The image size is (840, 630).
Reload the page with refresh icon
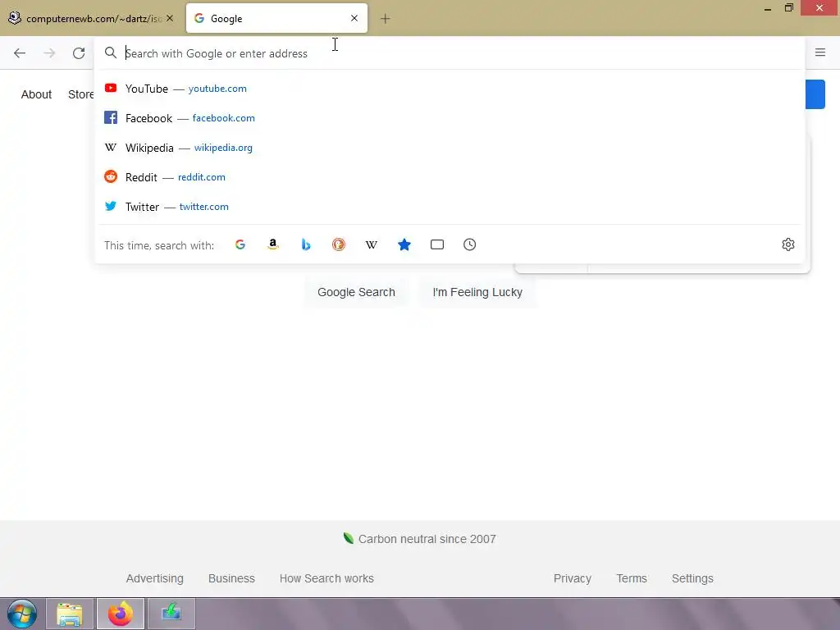(x=79, y=53)
